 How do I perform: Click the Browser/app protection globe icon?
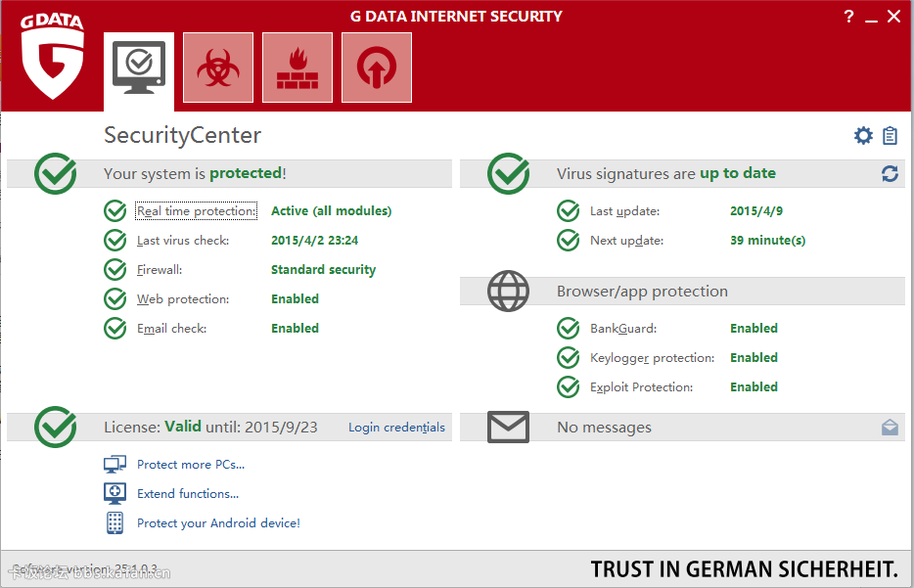click(x=508, y=292)
